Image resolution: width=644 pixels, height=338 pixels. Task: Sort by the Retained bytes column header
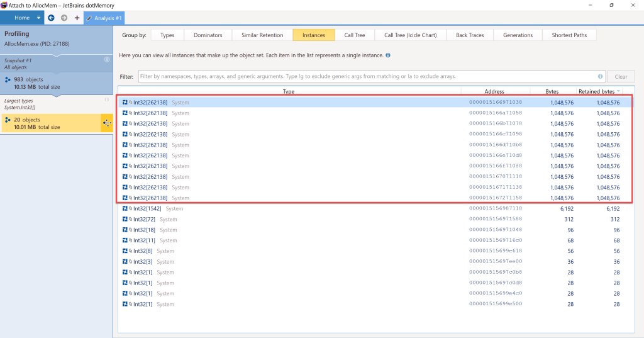pyautogui.click(x=598, y=91)
